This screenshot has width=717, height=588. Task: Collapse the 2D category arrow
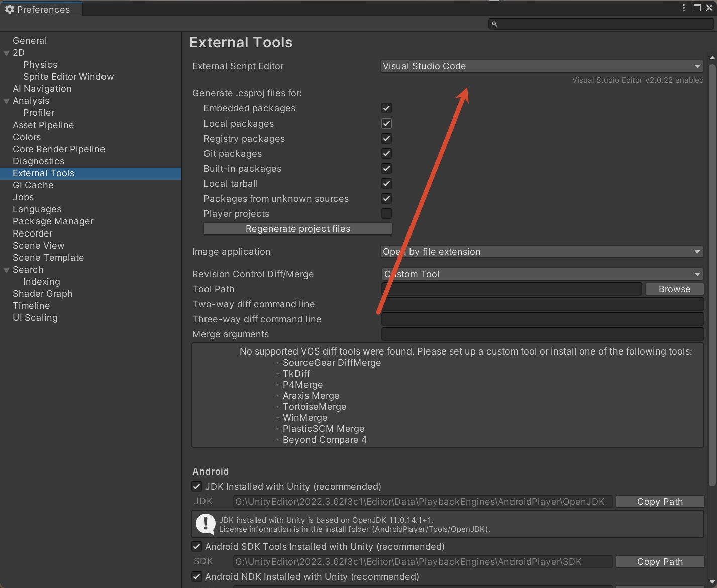point(7,53)
